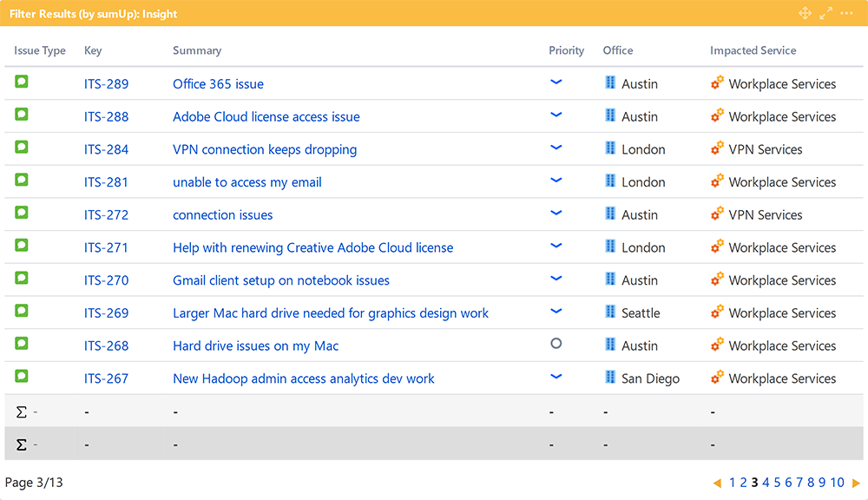Click the issue type icon for ITS-289
This screenshot has height=500, width=868.
click(22, 82)
